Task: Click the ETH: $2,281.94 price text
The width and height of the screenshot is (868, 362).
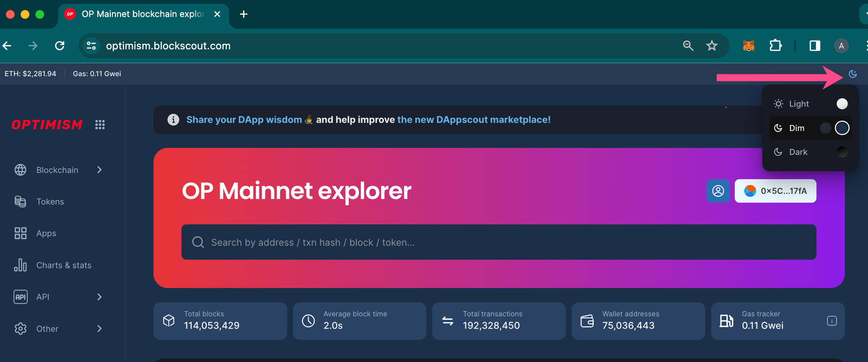Action: click(x=30, y=74)
